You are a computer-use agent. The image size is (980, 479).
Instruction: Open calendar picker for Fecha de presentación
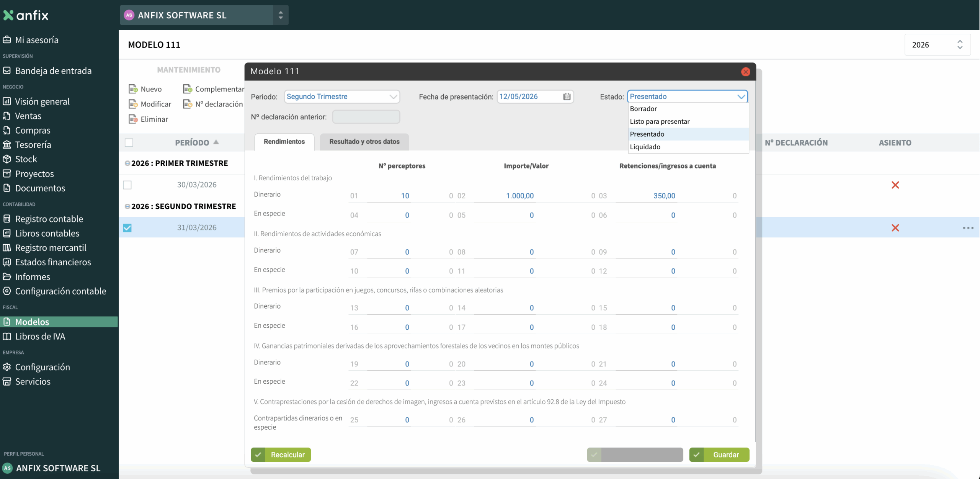click(x=567, y=96)
